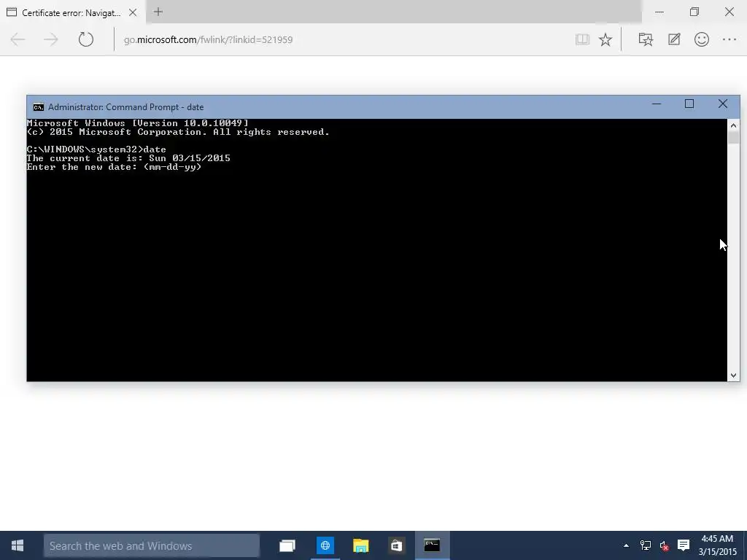Open browser More actions ellipsis menu
Image resolution: width=747 pixels, height=560 pixels.
(729, 39)
